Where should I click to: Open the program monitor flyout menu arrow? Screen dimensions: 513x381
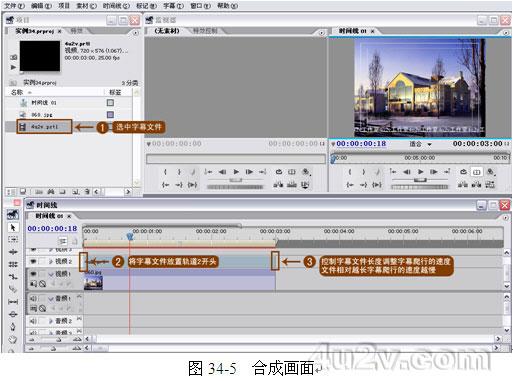pyautogui.click(x=505, y=33)
